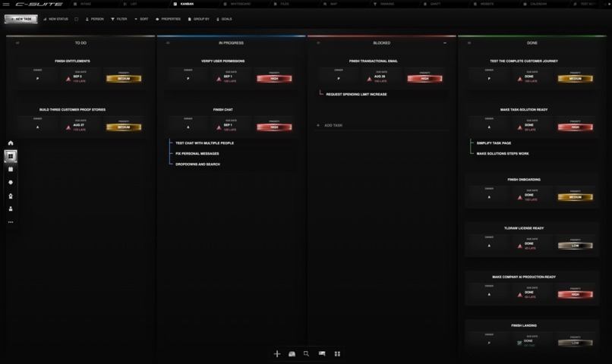Click green on-time check icon on Finish Landing
The height and width of the screenshot is (364, 612).
point(519,343)
